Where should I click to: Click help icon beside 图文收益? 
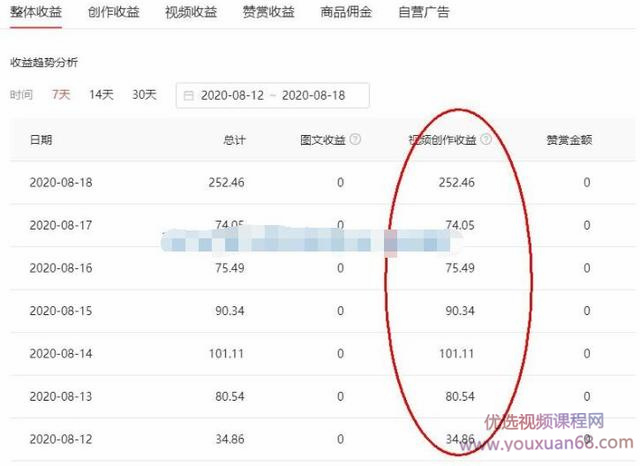click(356, 140)
